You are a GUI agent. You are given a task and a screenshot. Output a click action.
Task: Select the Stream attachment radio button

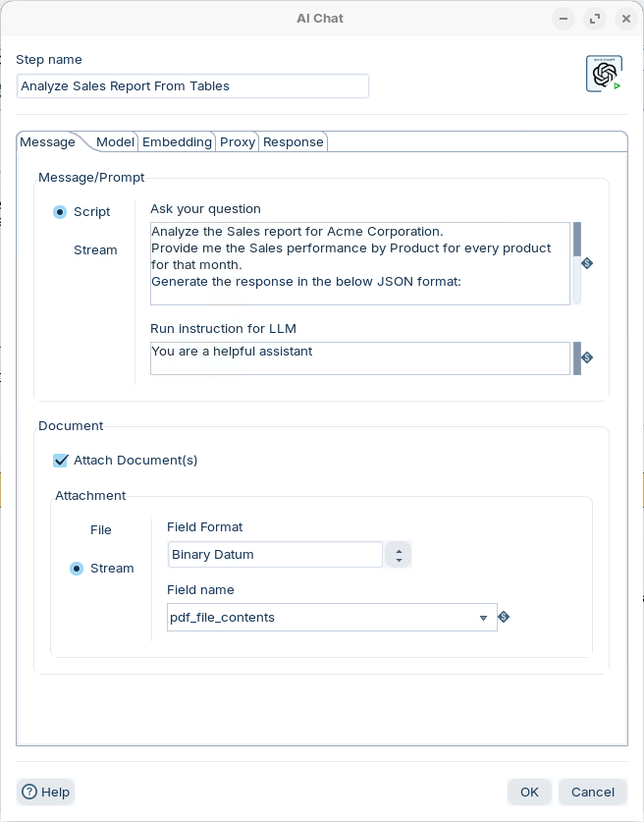point(77,569)
